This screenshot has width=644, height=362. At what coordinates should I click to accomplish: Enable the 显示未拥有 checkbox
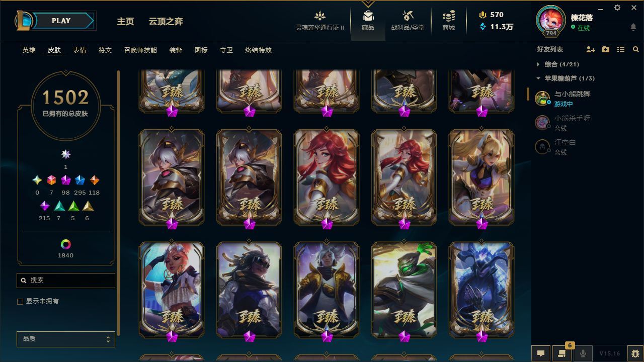click(x=20, y=302)
